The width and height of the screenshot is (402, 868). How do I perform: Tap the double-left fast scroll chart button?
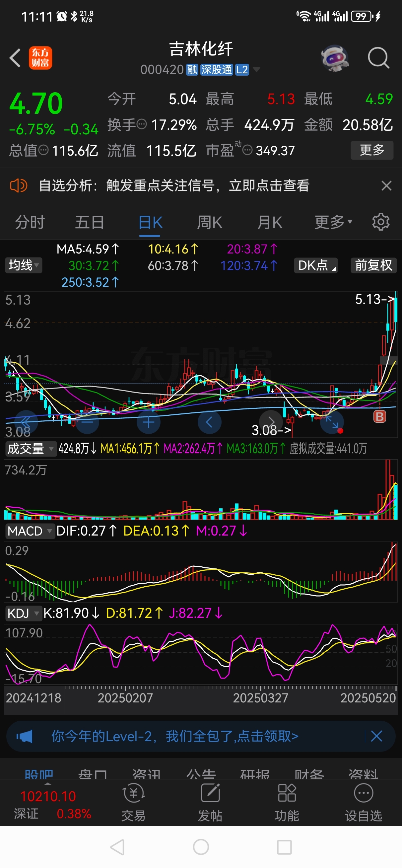pyautogui.click(x=26, y=422)
